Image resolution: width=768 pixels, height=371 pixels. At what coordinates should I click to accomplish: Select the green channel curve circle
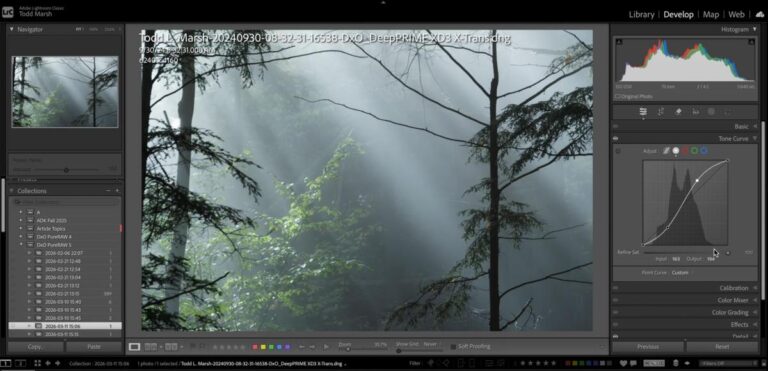click(x=695, y=151)
